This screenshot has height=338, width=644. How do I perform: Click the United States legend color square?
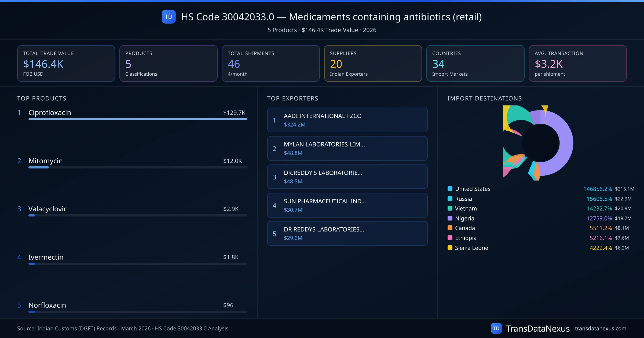(450, 189)
